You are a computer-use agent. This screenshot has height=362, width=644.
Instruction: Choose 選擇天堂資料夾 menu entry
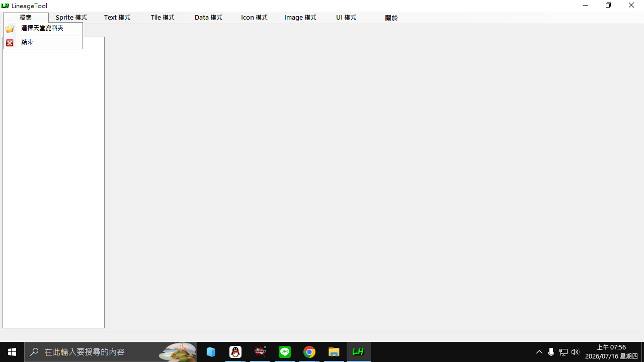point(43,29)
